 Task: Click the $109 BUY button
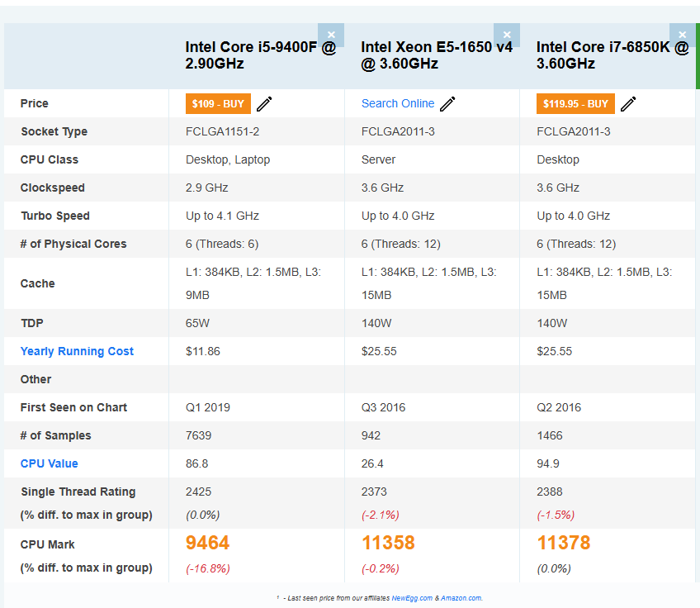(218, 103)
